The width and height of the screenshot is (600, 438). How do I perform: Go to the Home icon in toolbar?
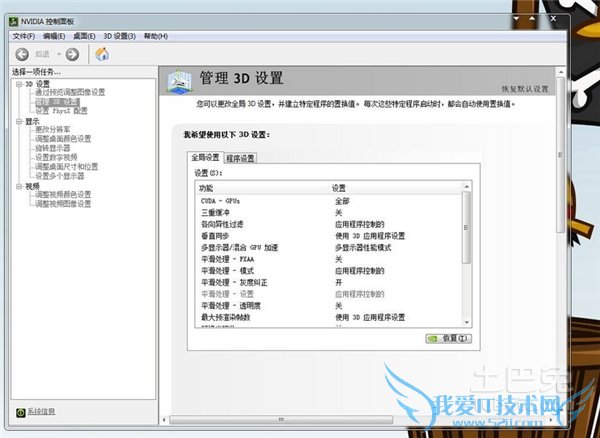tap(102, 54)
